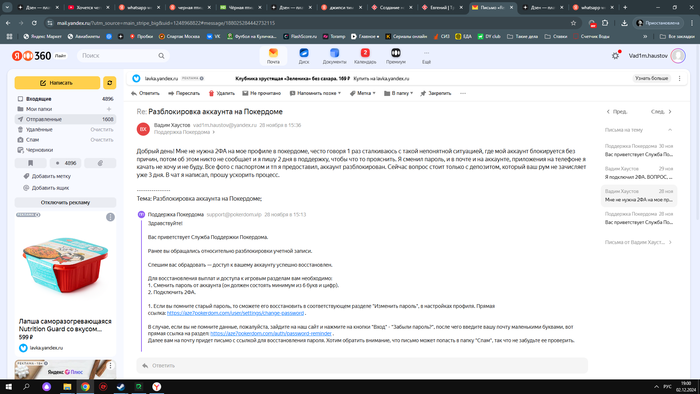Viewport: 700px width, 394px height.
Task: Add new folder plus next to Мои папки
Action: coord(109,109)
